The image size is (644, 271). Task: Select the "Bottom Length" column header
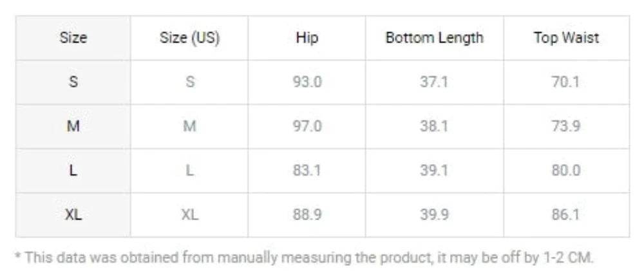click(x=434, y=38)
